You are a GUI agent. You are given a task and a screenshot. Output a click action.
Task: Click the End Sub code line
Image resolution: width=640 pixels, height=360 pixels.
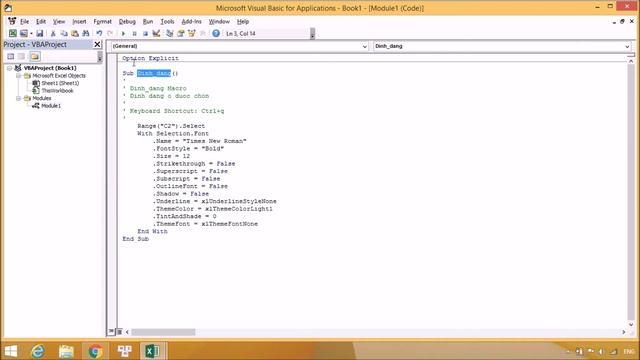(x=136, y=239)
